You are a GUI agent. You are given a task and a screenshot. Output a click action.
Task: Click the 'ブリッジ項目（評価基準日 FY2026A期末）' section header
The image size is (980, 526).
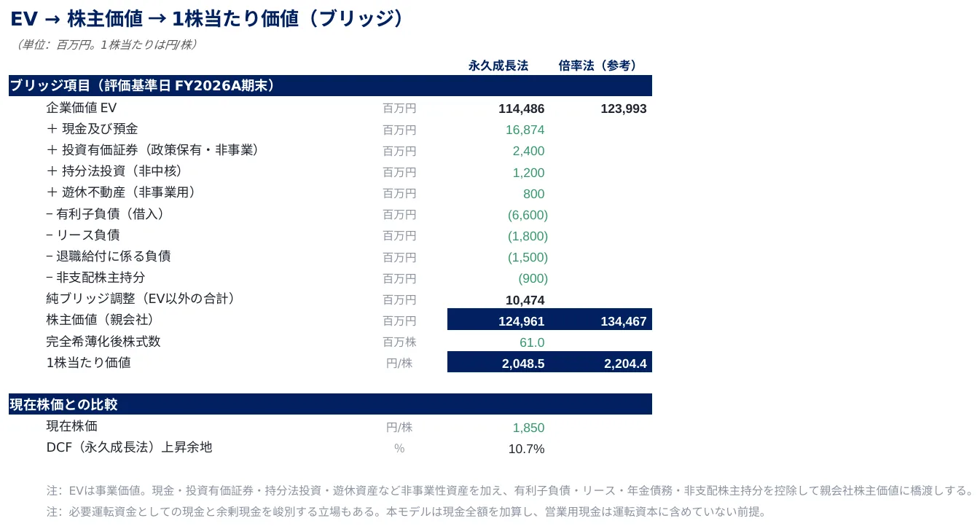point(330,86)
